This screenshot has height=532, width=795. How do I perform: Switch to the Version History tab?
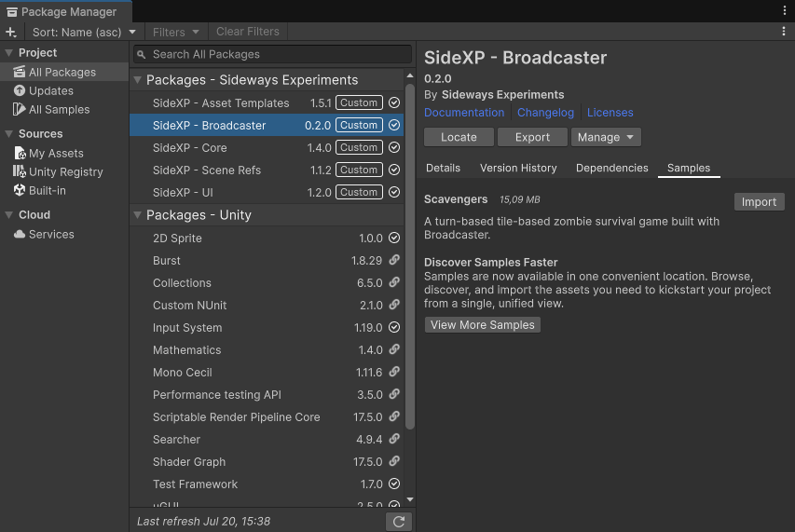518,168
